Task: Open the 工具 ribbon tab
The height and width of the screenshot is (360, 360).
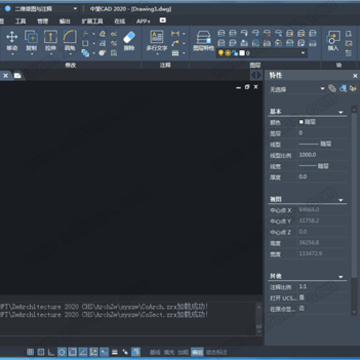Action: pyautogui.click(x=21, y=21)
